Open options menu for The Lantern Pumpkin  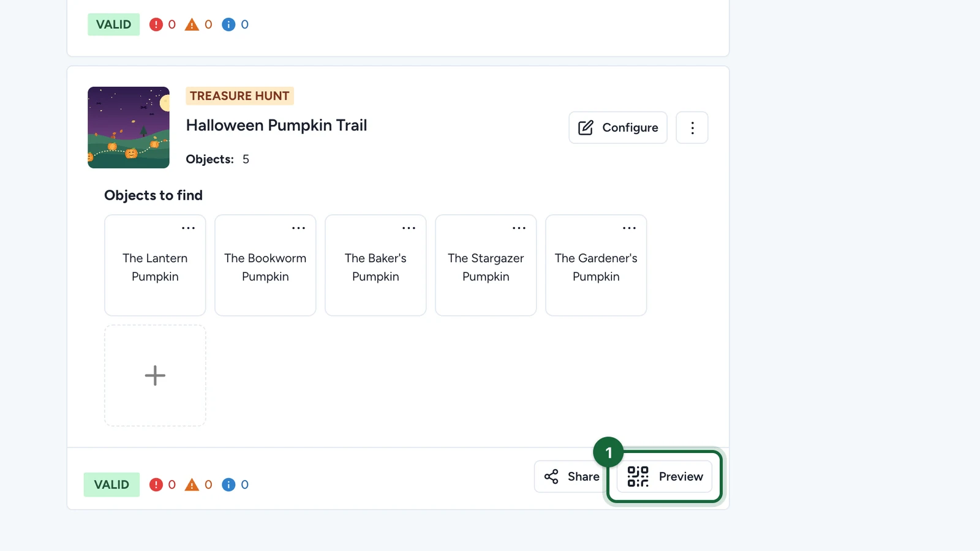point(188,228)
